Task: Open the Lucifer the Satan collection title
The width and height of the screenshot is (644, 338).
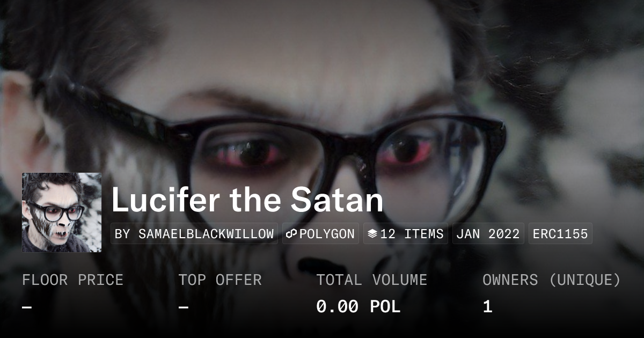Action: [247, 200]
